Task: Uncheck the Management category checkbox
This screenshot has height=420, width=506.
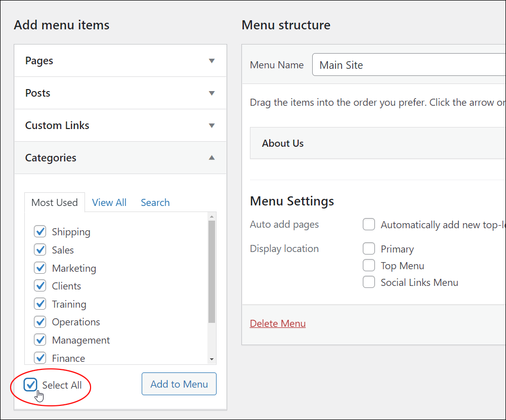Action: 40,340
